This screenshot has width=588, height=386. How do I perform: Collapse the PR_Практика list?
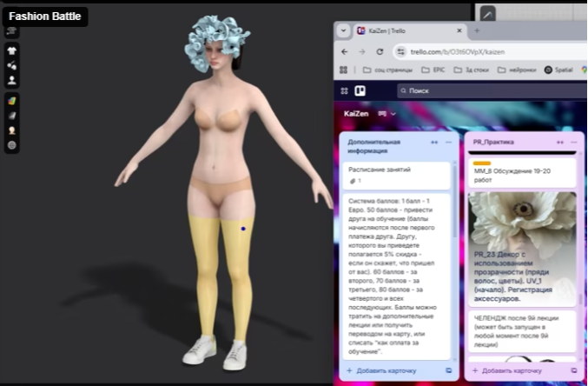point(561,142)
